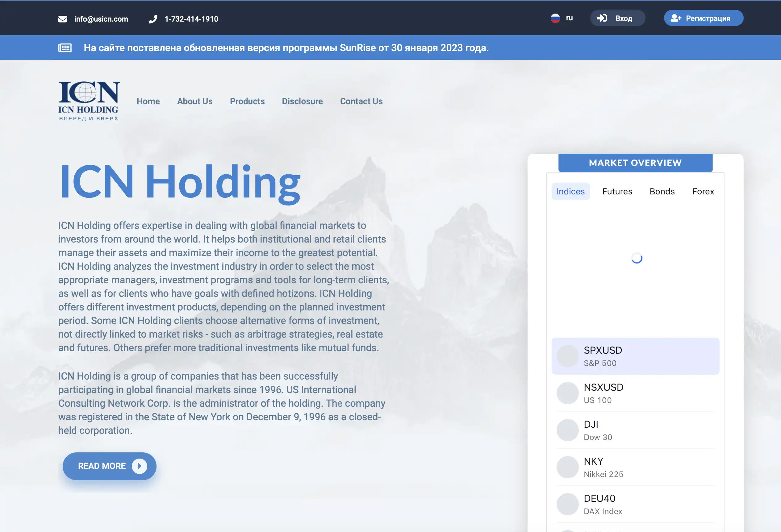Open the Disclosure page

point(303,101)
